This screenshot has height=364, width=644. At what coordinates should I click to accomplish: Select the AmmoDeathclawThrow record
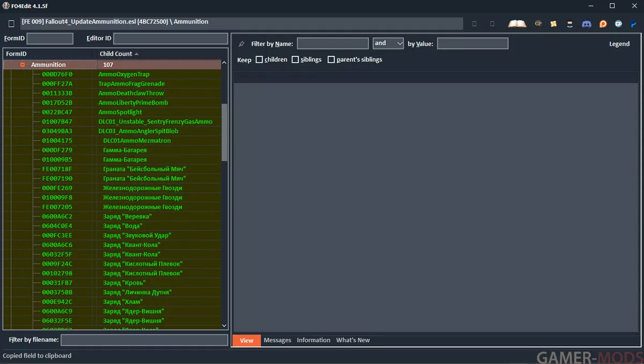click(112, 93)
